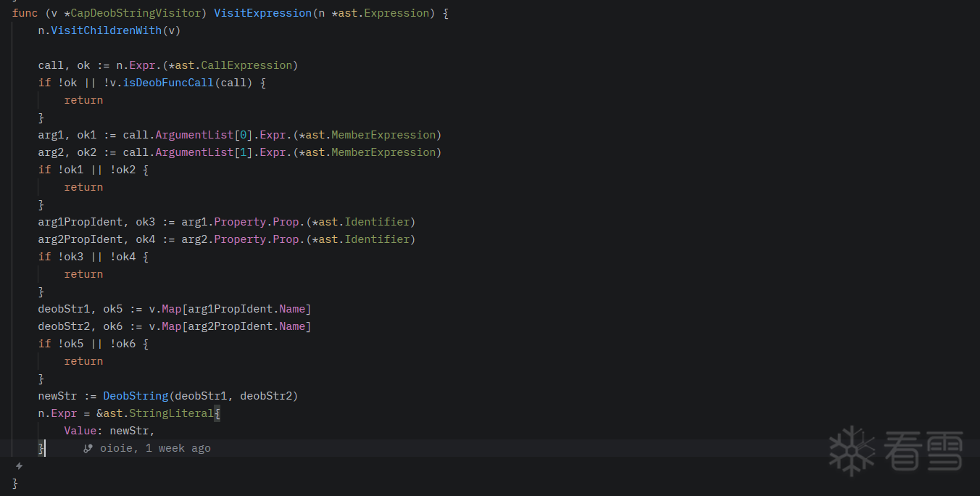Click the CallExpression type assertion
980x496 pixels.
tap(246, 65)
